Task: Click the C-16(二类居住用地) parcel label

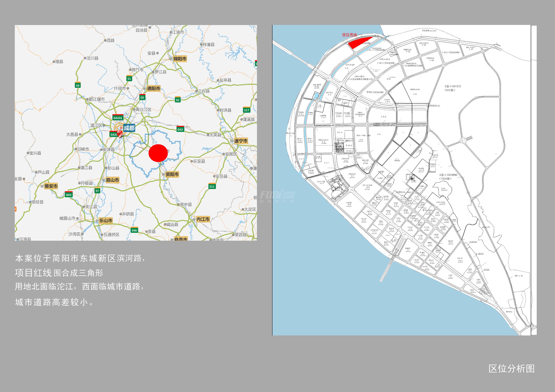Action: click(451, 52)
